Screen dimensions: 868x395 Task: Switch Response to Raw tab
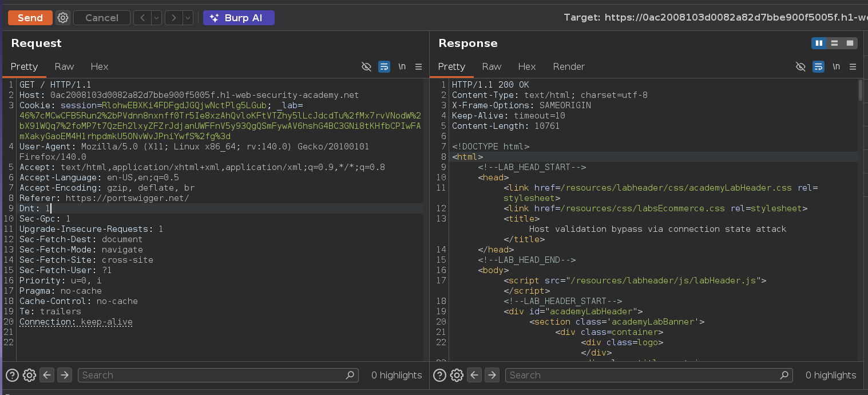click(x=492, y=66)
